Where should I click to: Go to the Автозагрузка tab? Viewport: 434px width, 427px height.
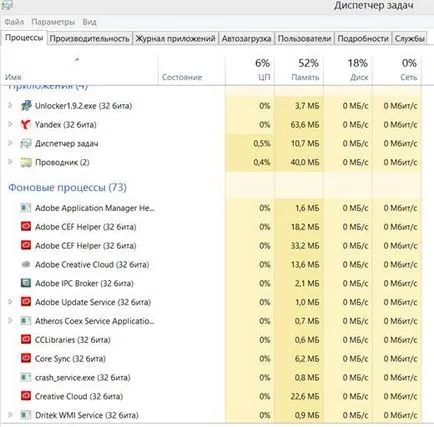[246, 39]
